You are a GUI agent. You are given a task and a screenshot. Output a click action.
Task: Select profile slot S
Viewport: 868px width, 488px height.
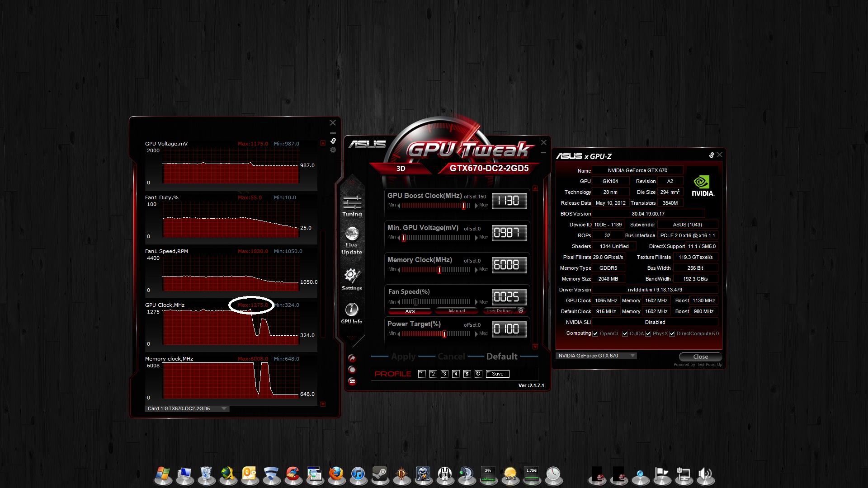(x=467, y=374)
